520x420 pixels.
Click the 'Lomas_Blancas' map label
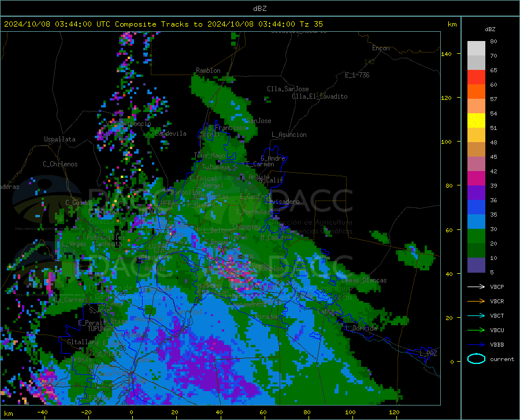[364, 280]
